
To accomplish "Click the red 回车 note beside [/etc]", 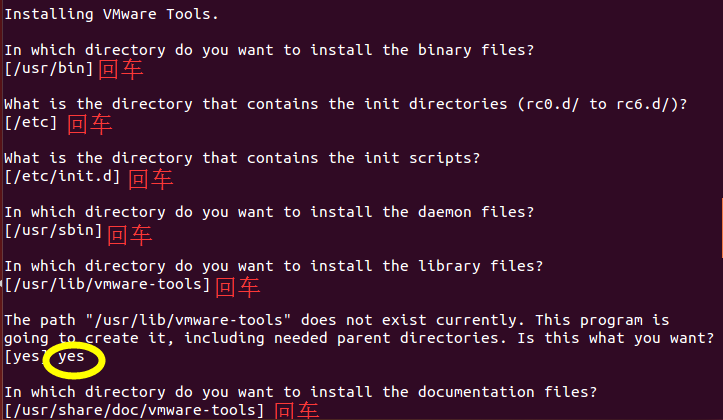I will 89,124.
